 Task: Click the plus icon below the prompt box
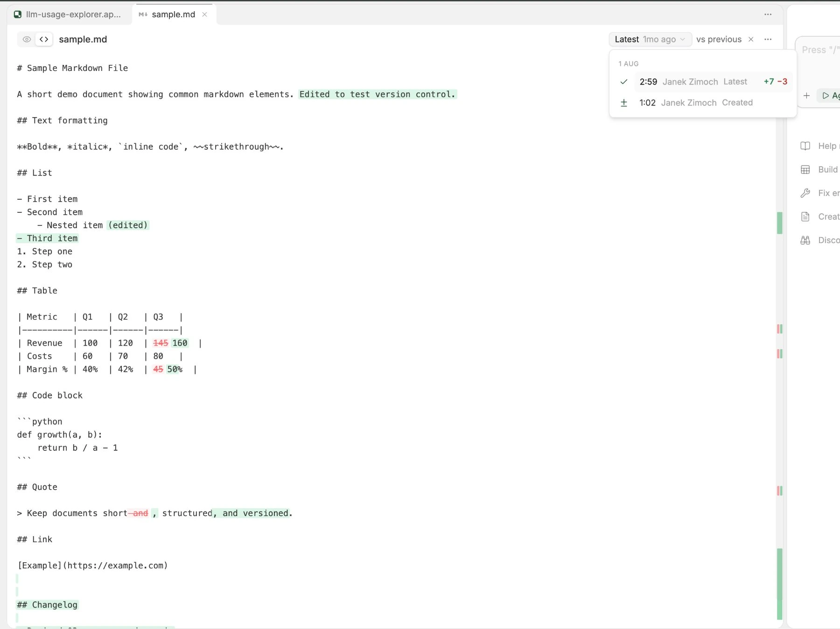coord(806,96)
